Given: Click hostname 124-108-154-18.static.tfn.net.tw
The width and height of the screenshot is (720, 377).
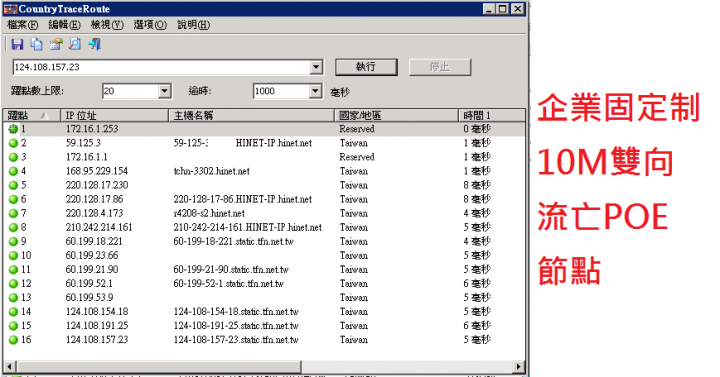Looking at the screenshot, I should [x=236, y=312].
